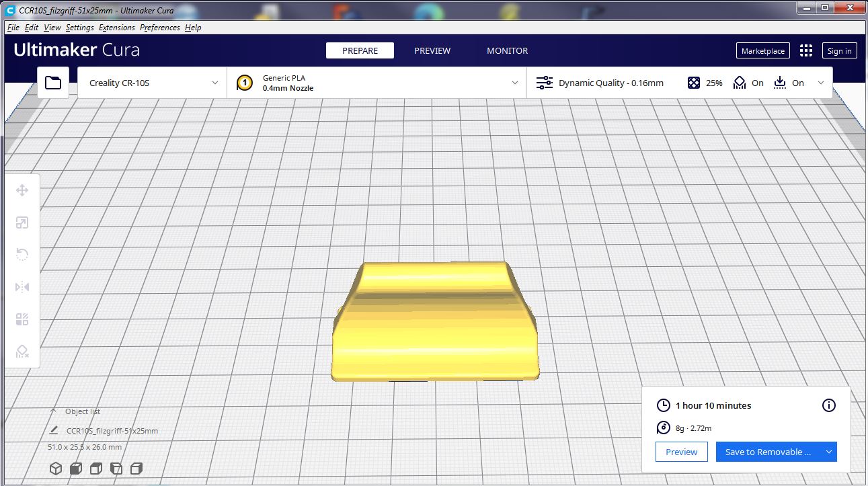This screenshot has width=868, height=486.
Task: Open the Extensions menu
Action: click(x=117, y=28)
